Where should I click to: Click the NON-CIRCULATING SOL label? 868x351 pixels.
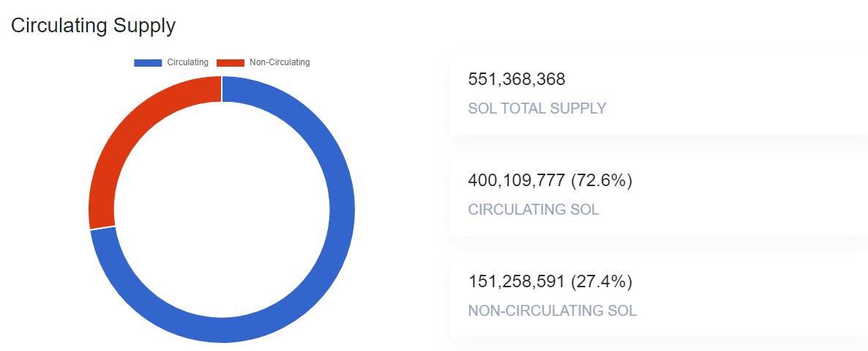[x=553, y=311]
